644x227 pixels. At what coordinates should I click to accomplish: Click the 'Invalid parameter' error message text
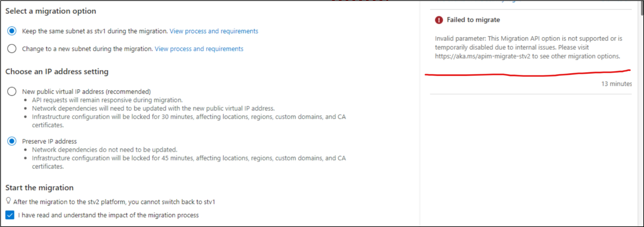(x=528, y=47)
